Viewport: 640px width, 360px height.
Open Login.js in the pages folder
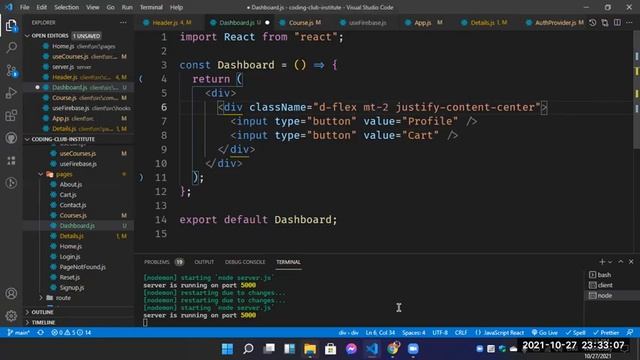coord(78,257)
